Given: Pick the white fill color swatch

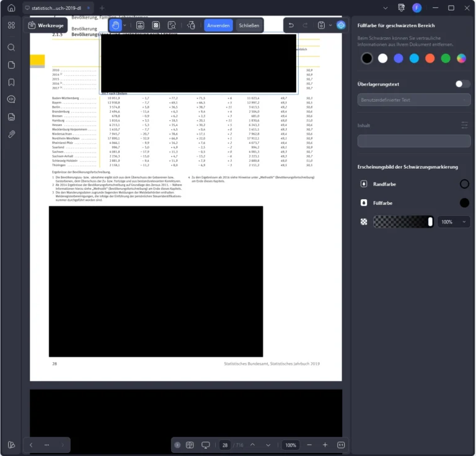Looking at the screenshot, I should 382,58.
